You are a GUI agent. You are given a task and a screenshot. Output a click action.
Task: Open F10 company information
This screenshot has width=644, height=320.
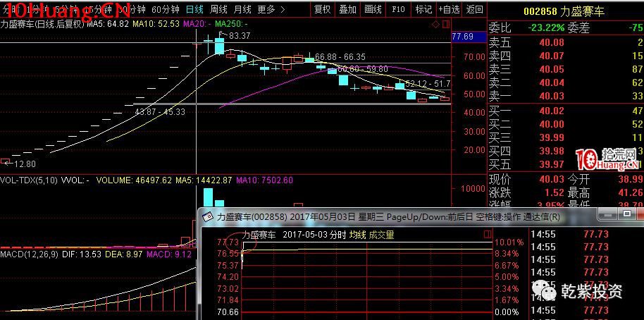[x=398, y=9]
